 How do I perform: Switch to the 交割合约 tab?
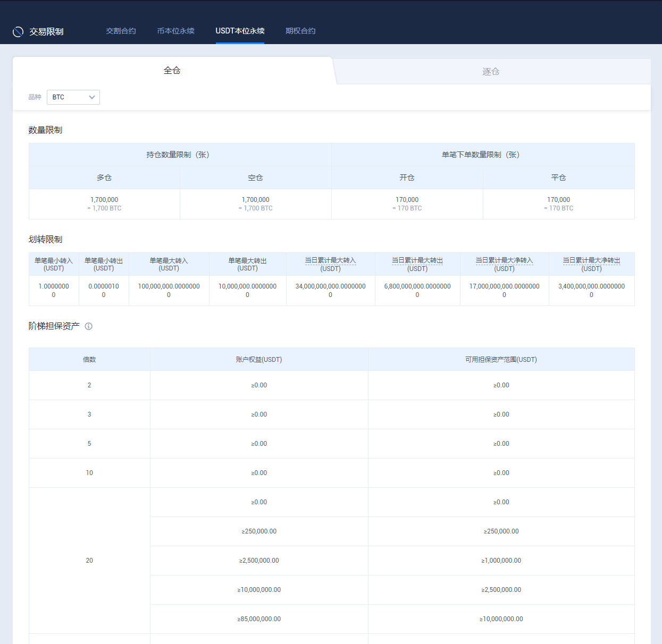point(121,31)
